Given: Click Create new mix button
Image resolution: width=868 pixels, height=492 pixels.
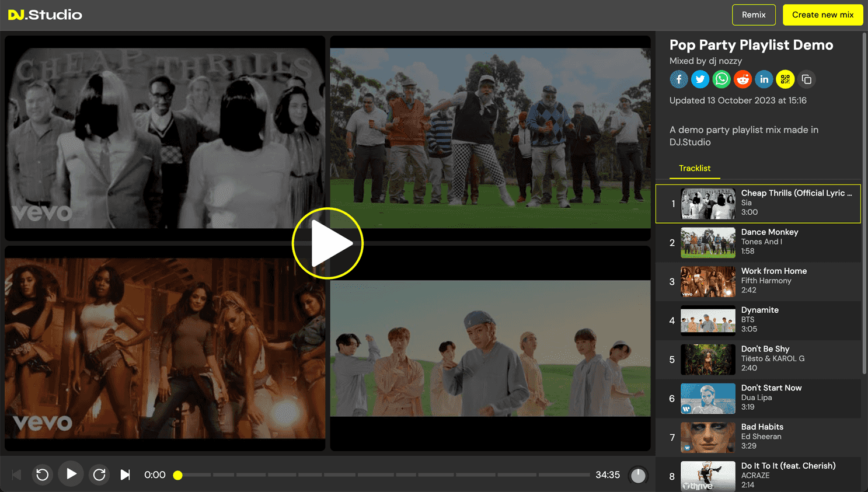Looking at the screenshot, I should coord(822,15).
